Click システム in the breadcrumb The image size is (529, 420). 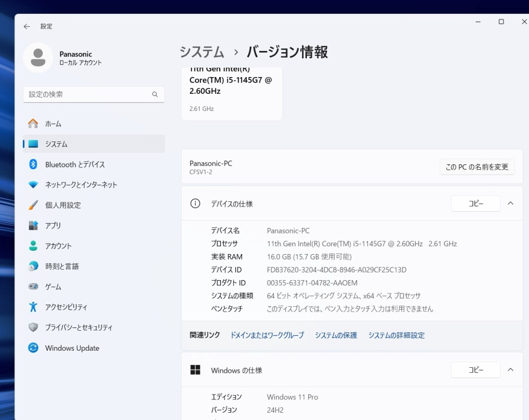tap(201, 52)
